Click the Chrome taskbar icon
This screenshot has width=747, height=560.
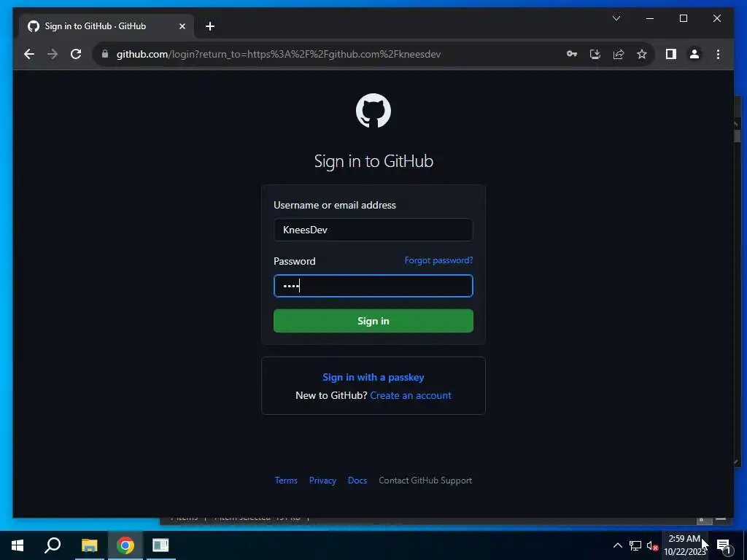click(x=125, y=545)
